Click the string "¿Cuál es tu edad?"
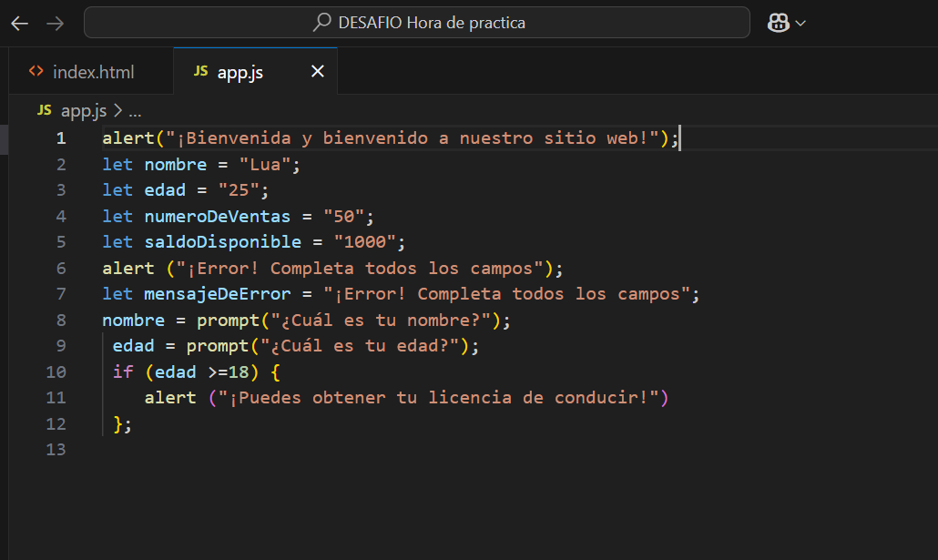The image size is (938, 560). 360,346
